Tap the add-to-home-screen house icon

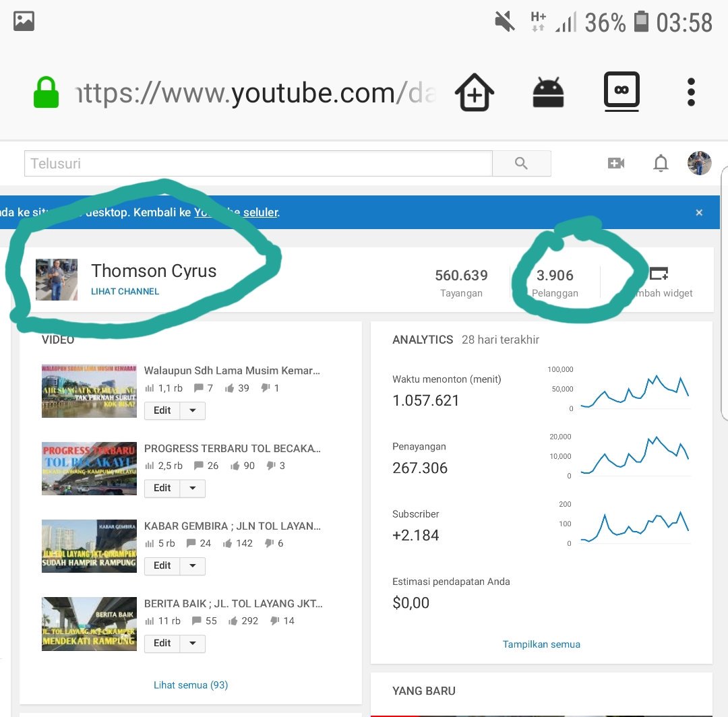coord(474,92)
